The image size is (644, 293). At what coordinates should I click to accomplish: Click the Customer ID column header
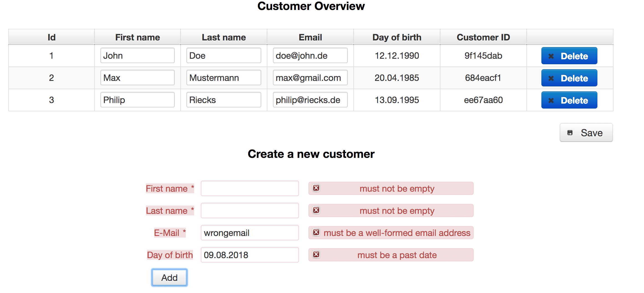coord(483,37)
